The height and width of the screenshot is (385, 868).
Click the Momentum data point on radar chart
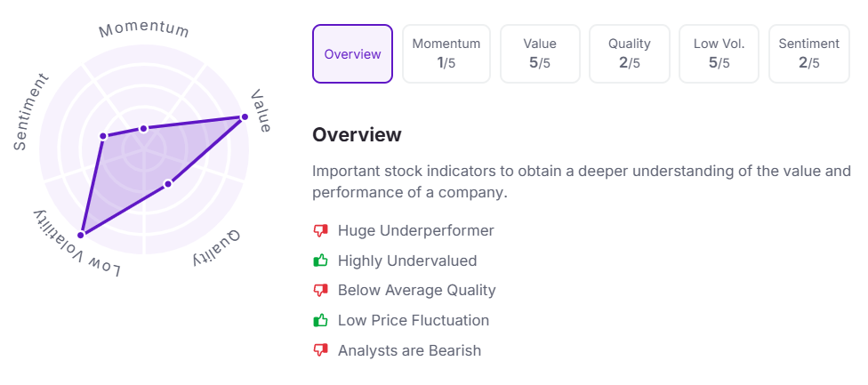pyautogui.click(x=143, y=128)
